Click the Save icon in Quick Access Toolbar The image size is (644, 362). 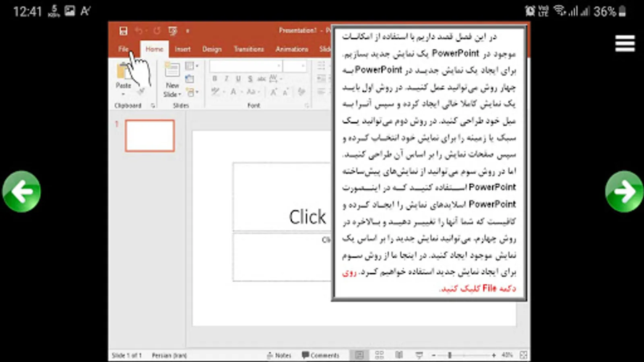pos(123,31)
